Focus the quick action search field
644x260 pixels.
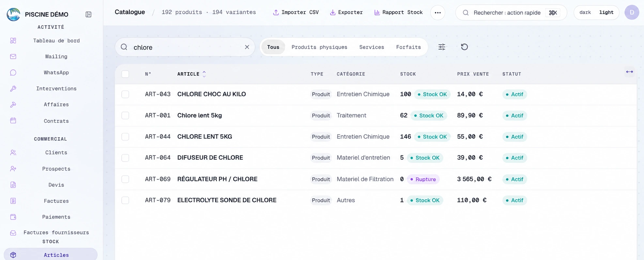(511, 13)
